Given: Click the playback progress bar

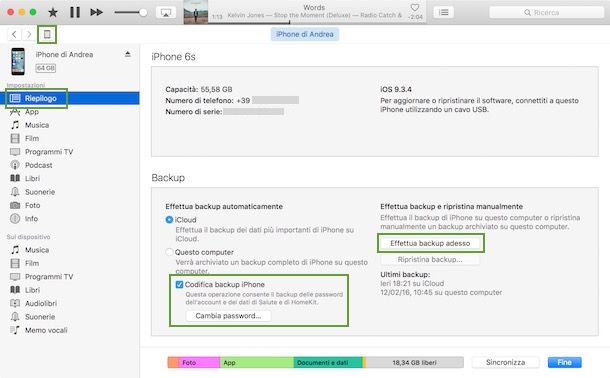Looking at the screenshot, I should click(317, 22).
